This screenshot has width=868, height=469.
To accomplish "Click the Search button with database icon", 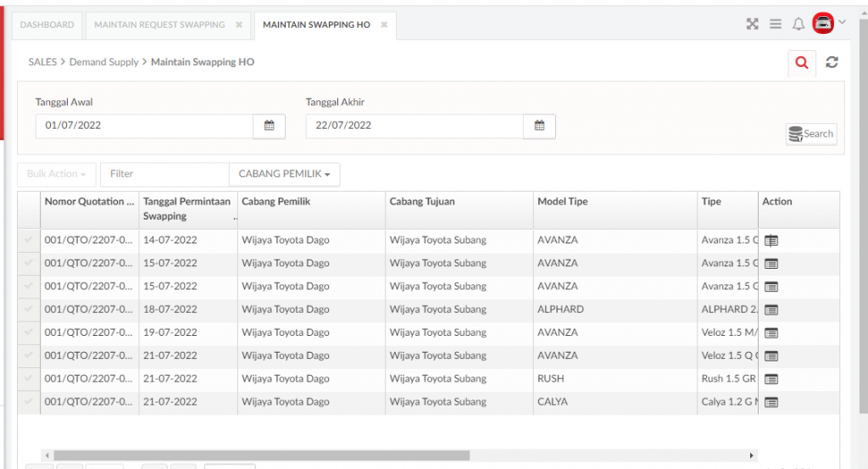I will tap(811, 134).
